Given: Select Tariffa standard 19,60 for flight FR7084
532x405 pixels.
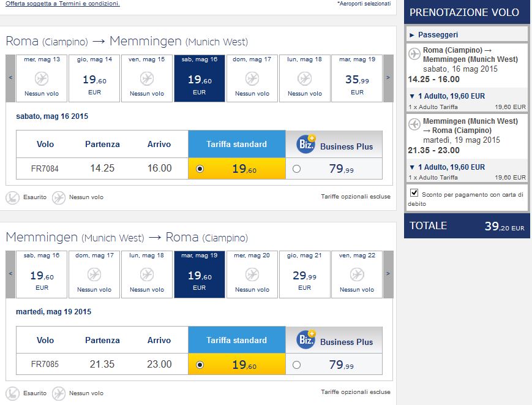Looking at the screenshot, I should pos(200,168).
